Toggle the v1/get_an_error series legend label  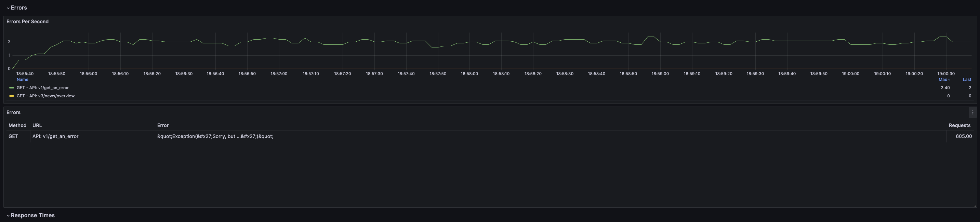coord(43,88)
